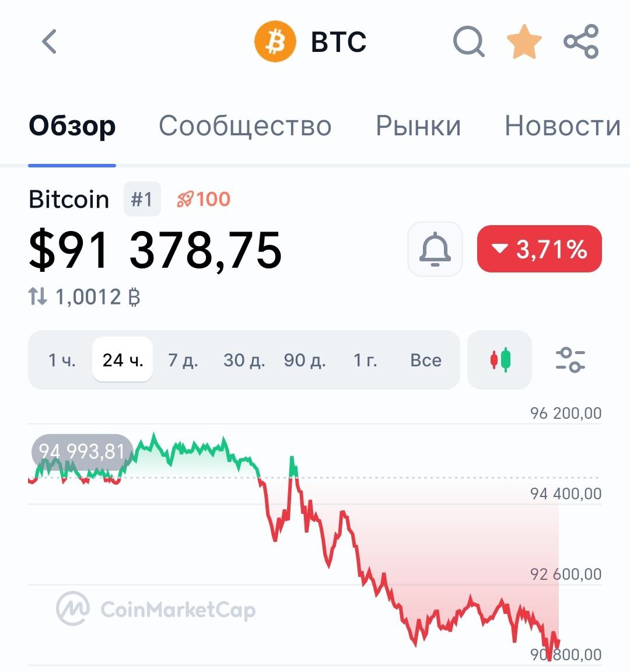The image size is (630, 672).
Task: Switch to the Сообщество tab
Action: (x=245, y=126)
